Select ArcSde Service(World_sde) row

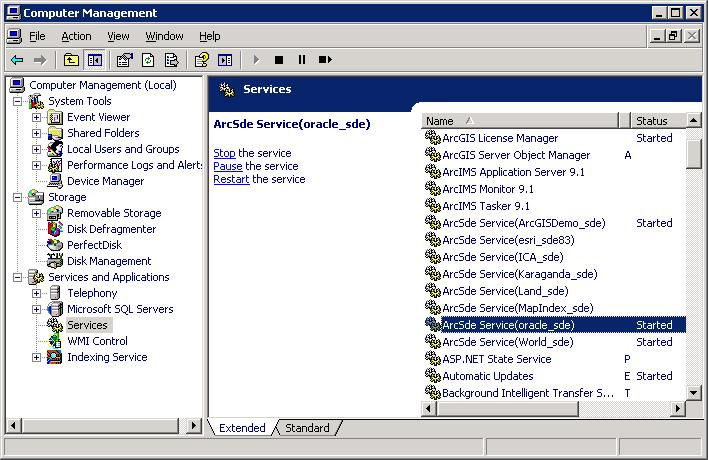[554, 342]
